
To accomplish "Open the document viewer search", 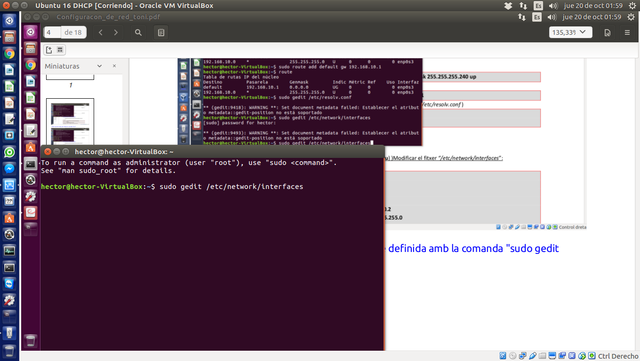I will coord(138,32).
